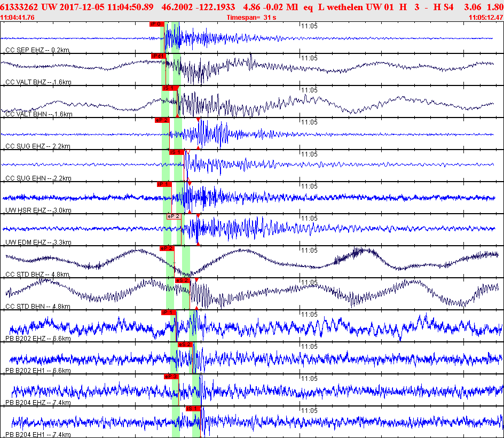Click the CC VALT BHZ -- 1.6km channel label
Viewport: 504px width, 438px height.
pyautogui.click(x=38, y=82)
